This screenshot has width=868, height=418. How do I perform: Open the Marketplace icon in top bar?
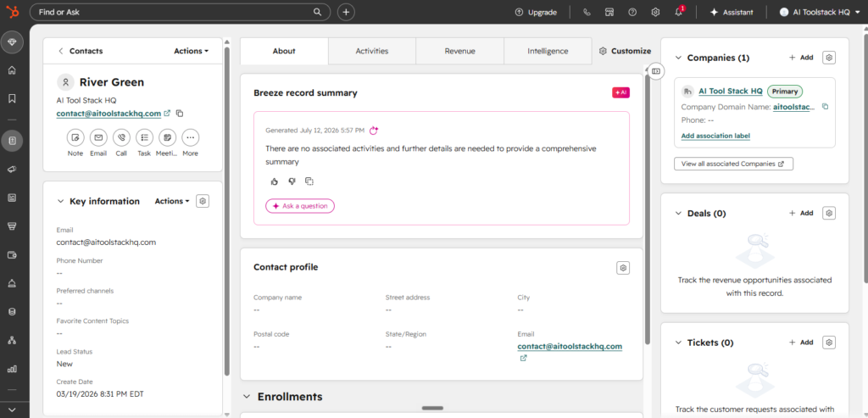tap(609, 12)
